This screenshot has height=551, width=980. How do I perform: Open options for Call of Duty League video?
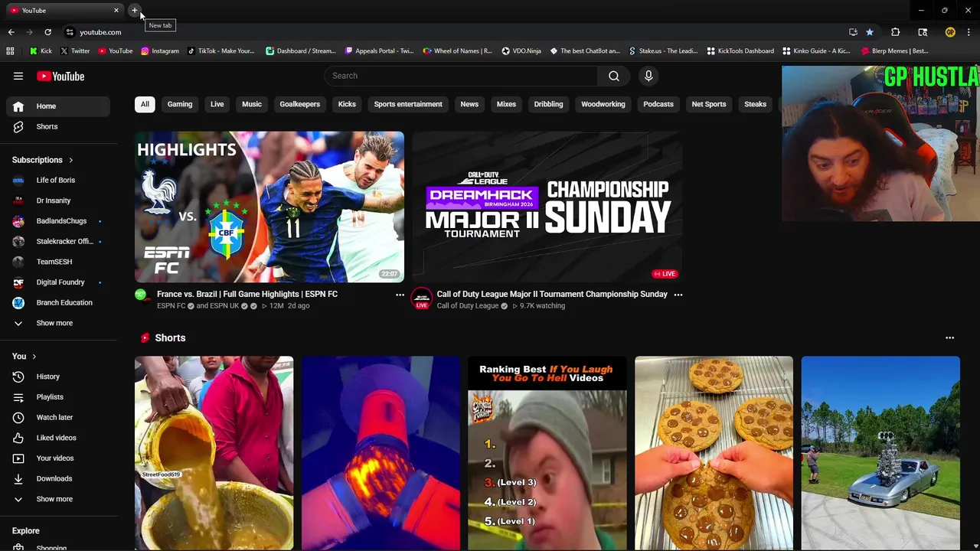click(x=678, y=295)
